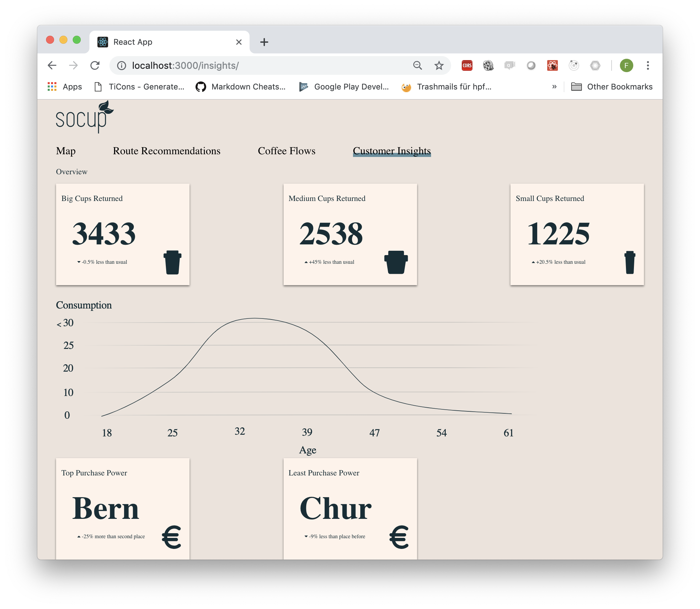Image resolution: width=700 pixels, height=609 pixels.
Task: Click the green F profile avatar
Action: [626, 65]
